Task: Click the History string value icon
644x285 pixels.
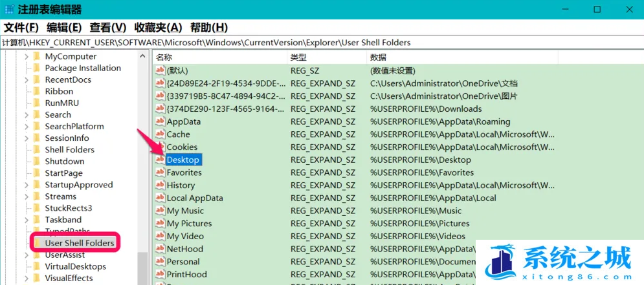Action: [x=160, y=185]
